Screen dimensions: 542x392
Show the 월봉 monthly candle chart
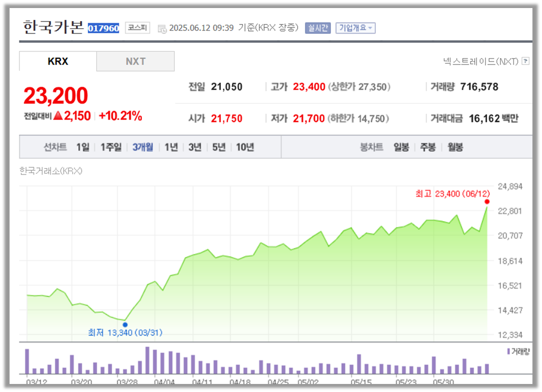[455, 147]
